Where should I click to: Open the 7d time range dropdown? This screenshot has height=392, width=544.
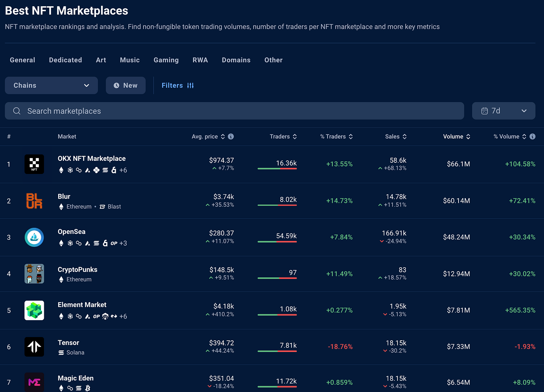click(504, 111)
